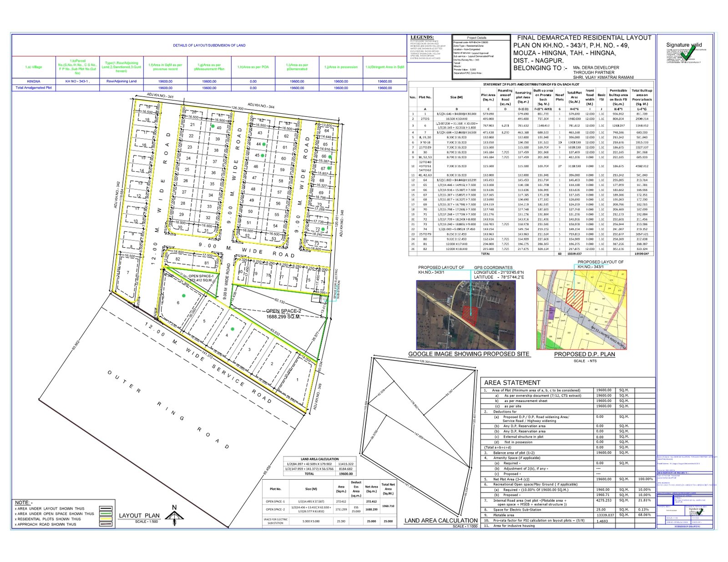The width and height of the screenshot is (728, 562).
Task: Click the green dot on plot 66
Action: click(330, 156)
